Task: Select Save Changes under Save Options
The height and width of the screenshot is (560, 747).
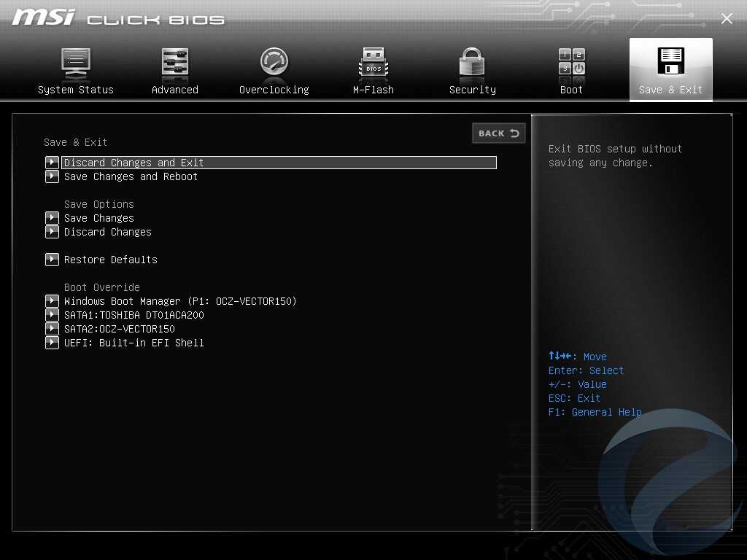Action: click(99, 218)
